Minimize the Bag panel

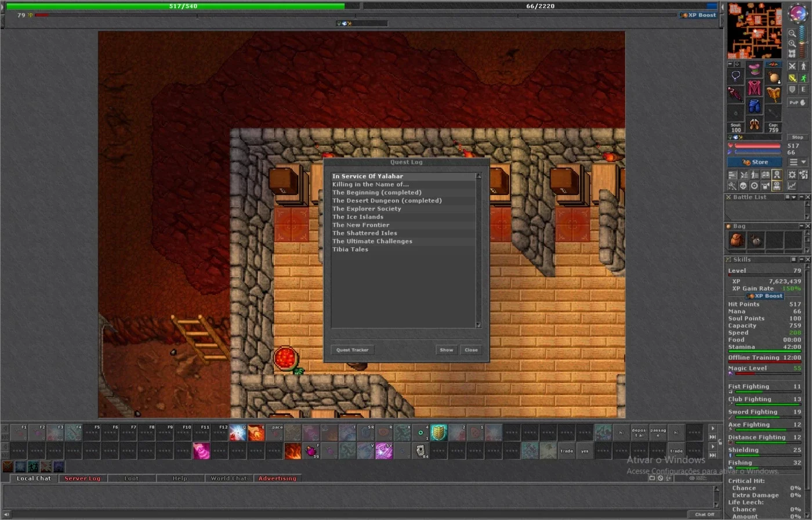tap(802, 226)
